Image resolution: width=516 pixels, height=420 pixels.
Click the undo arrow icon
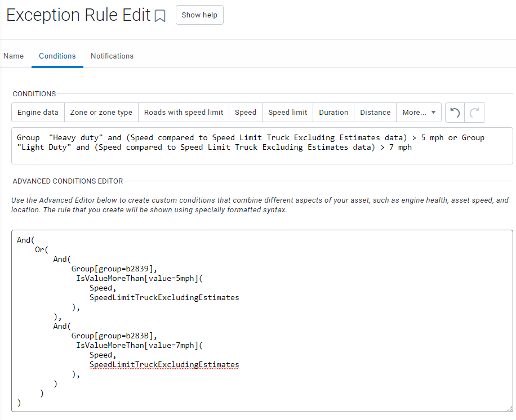(x=455, y=113)
